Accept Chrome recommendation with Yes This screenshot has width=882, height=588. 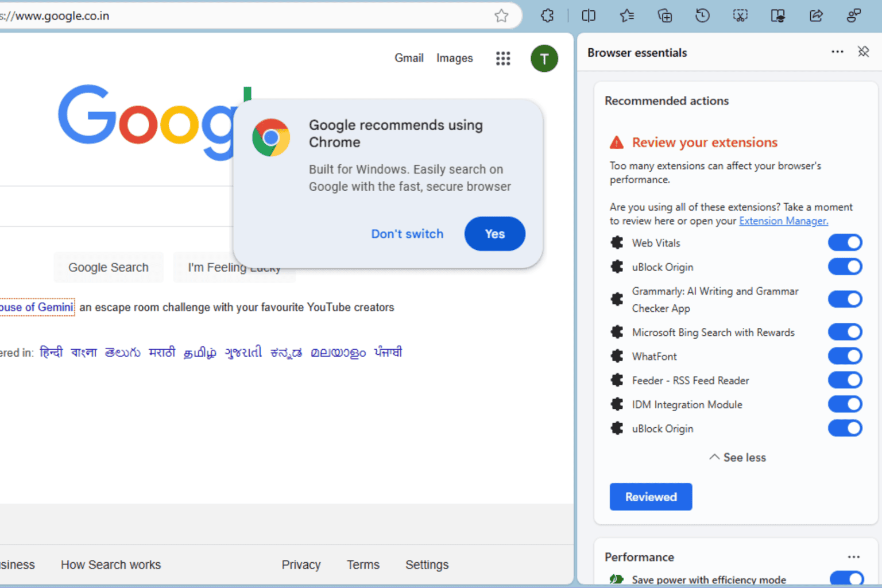pos(494,234)
